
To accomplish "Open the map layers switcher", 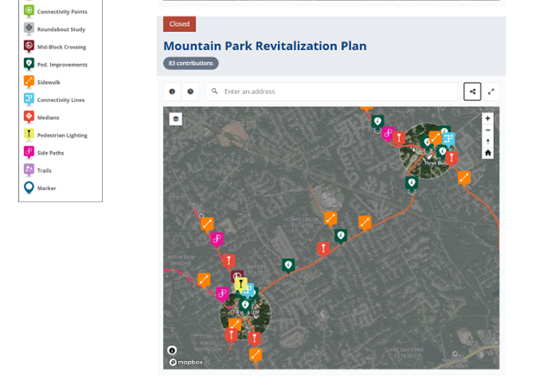I will point(175,119).
